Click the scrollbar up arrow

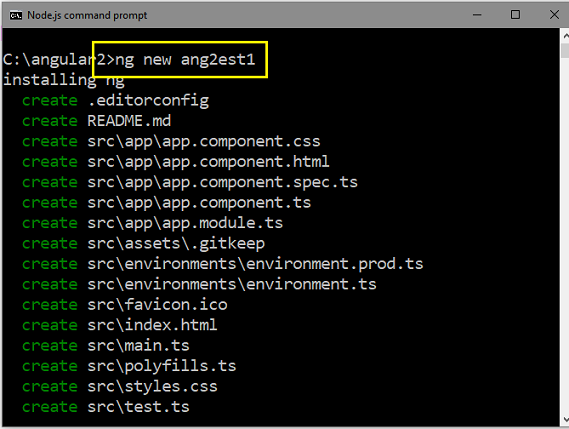(565, 36)
